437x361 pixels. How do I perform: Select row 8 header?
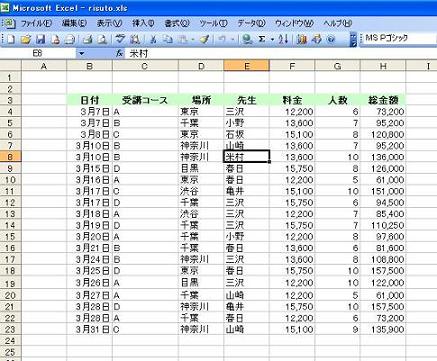tap(10, 157)
